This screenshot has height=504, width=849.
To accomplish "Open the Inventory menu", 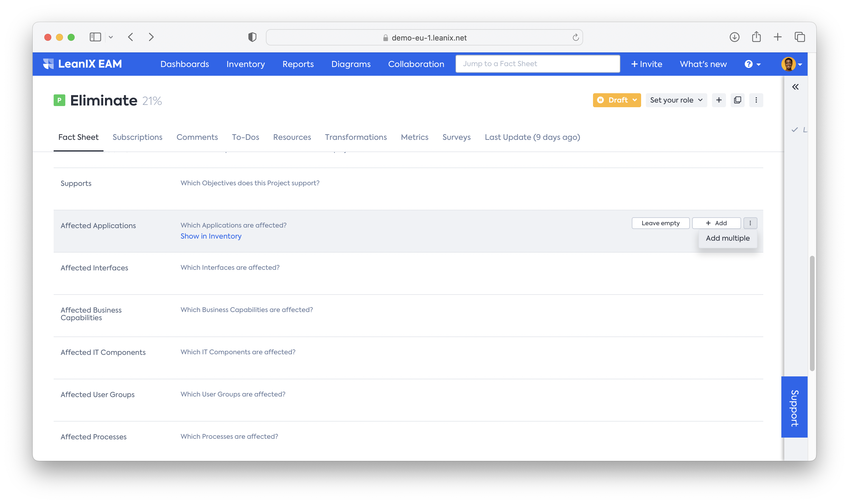I will pos(245,64).
